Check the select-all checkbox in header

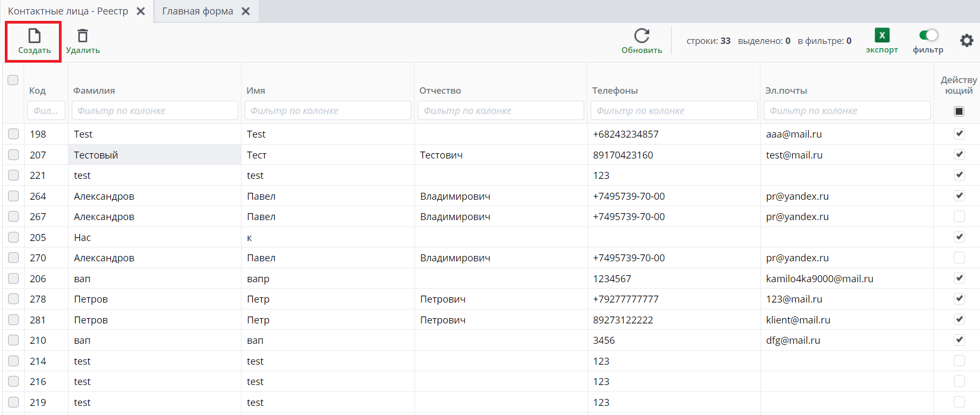tap(13, 80)
